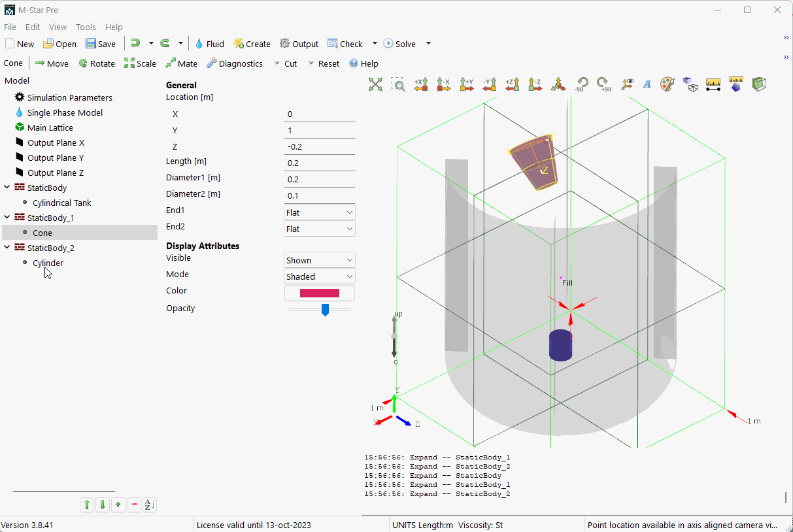Click the Check toolbar button
Image resolution: width=793 pixels, height=532 pixels.
point(345,44)
